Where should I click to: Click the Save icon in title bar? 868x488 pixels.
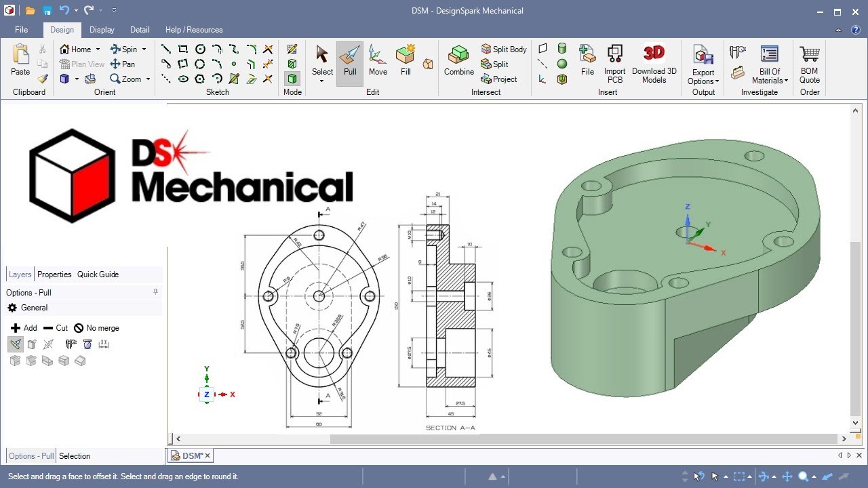47,11
